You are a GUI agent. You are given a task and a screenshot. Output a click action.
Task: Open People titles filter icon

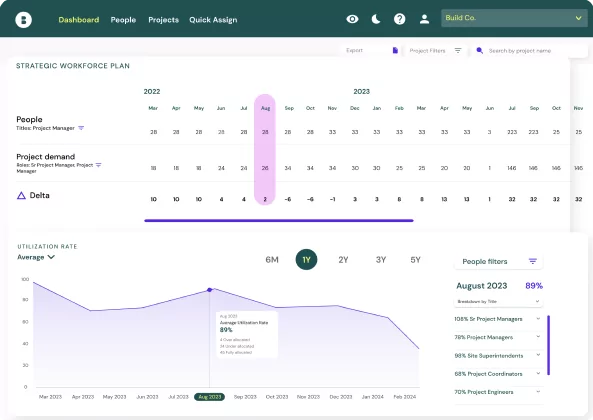(x=81, y=128)
